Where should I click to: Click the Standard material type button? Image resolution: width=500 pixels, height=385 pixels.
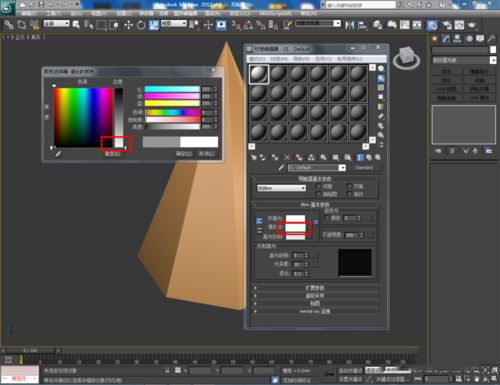click(x=364, y=167)
